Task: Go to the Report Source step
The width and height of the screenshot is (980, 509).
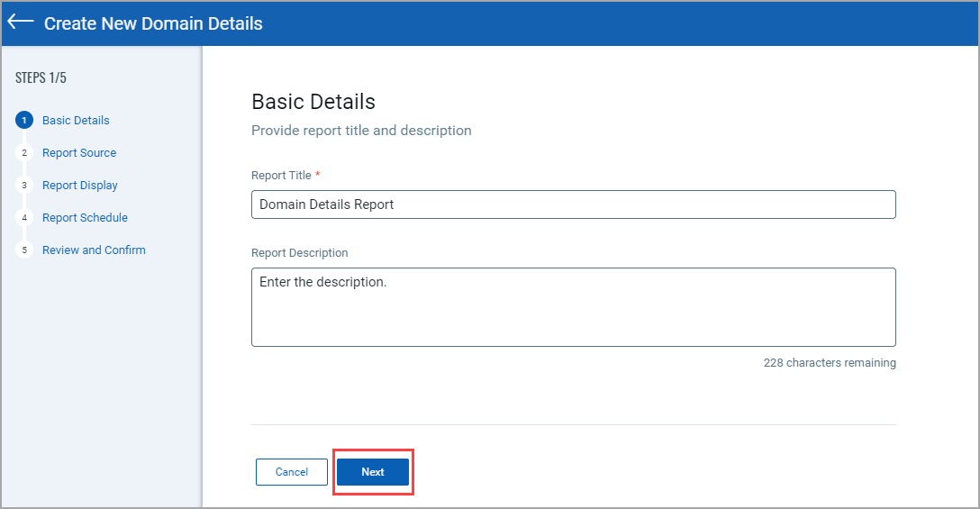Action: (79, 153)
